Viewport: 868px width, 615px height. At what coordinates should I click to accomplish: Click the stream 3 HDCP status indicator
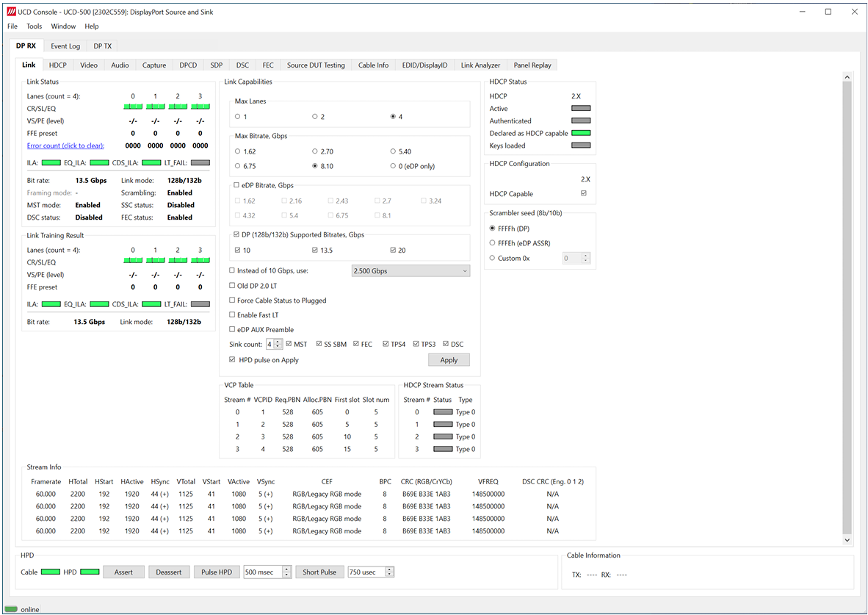(x=443, y=450)
